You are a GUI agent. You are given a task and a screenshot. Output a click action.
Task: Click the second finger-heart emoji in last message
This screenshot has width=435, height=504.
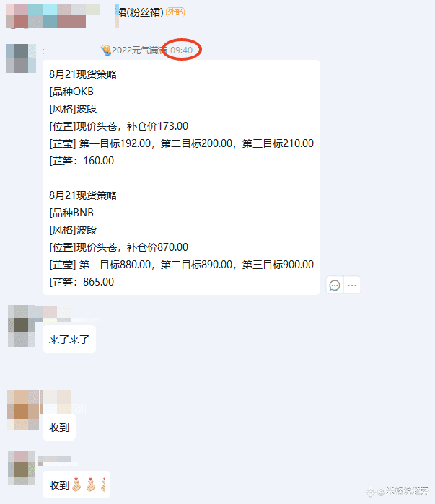[92, 485]
